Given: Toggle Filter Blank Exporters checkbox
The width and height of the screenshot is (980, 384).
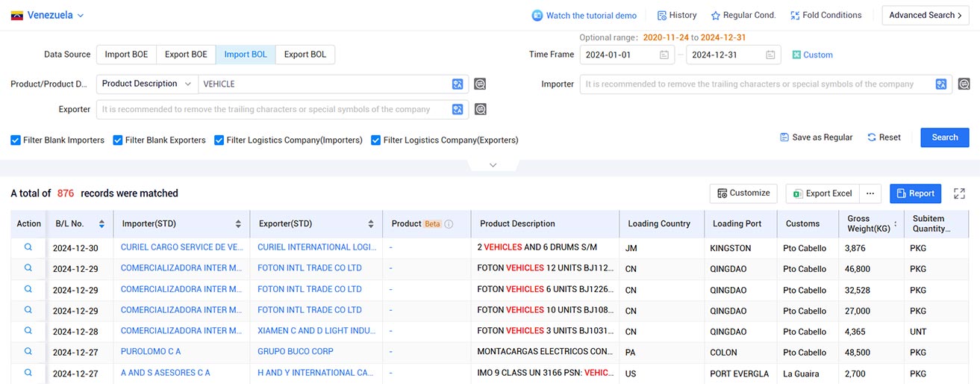Looking at the screenshot, I should (x=118, y=140).
